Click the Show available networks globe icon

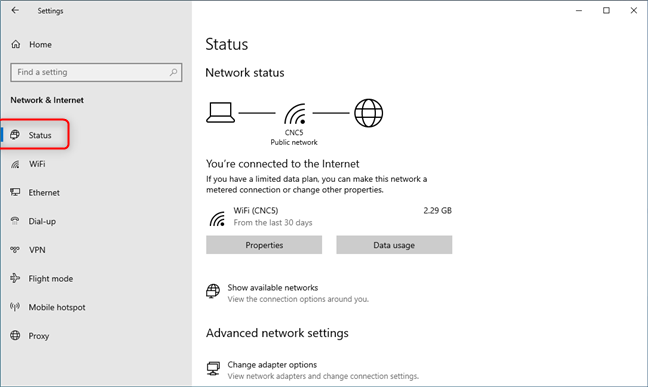(213, 291)
